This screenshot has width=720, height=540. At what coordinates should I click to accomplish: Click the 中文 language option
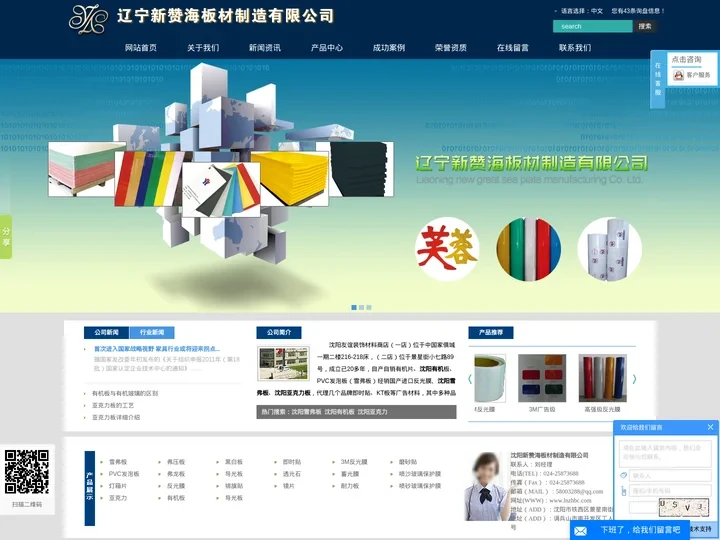597,11
